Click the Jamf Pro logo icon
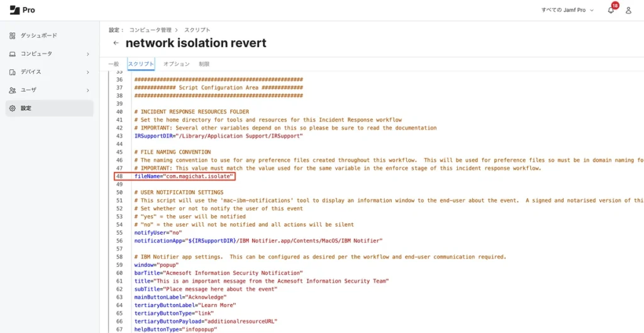Screen dimensions: 644x333 (14, 10)
